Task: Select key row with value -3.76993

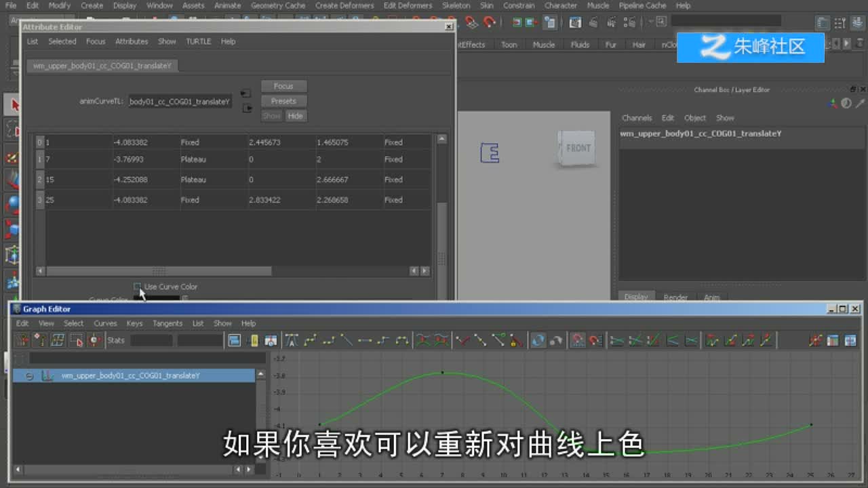Action: click(x=233, y=159)
